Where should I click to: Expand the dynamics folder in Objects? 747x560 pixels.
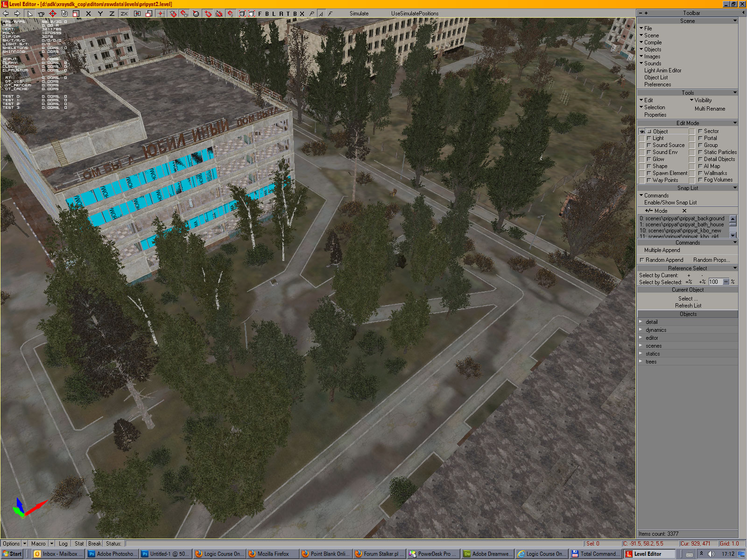(x=641, y=330)
